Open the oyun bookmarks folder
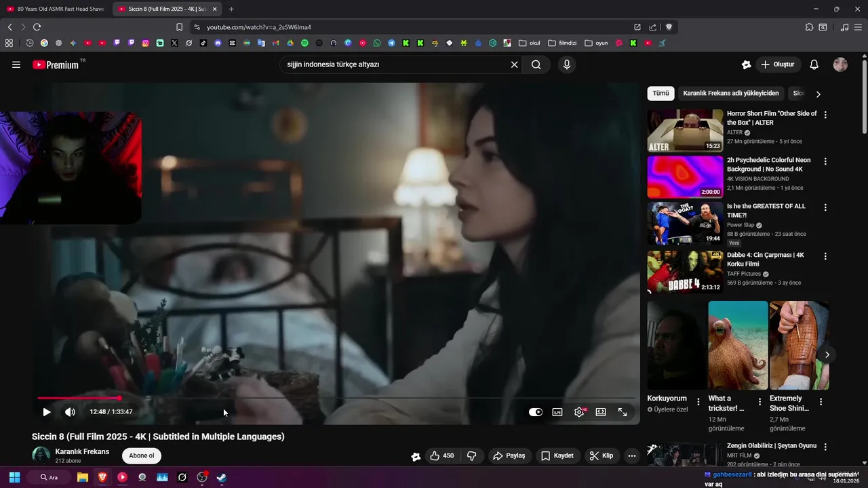 [x=596, y=43]
